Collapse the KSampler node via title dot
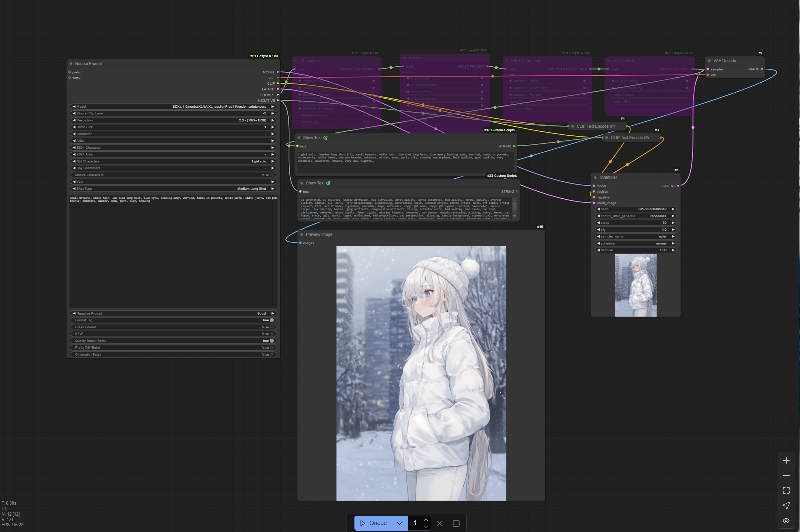The height and width of the screenshot is (532, 800). click(595, 177)
